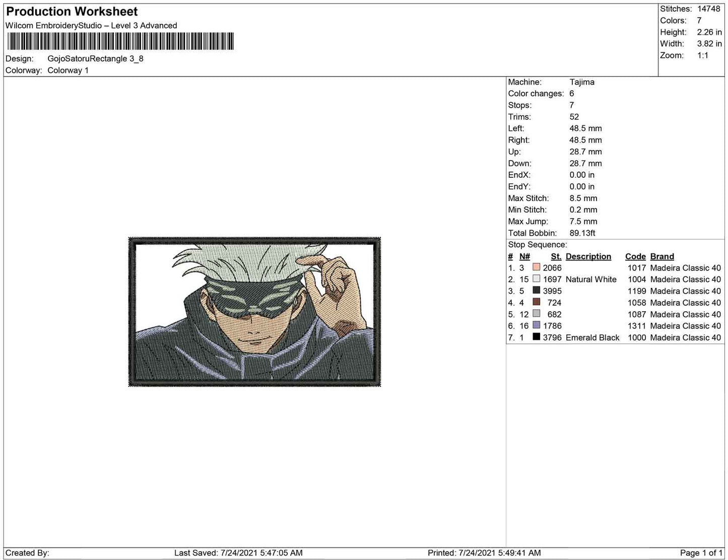Click the Machine value Tajima
This screenshot has width=728, height=560.
pos(582,82)
